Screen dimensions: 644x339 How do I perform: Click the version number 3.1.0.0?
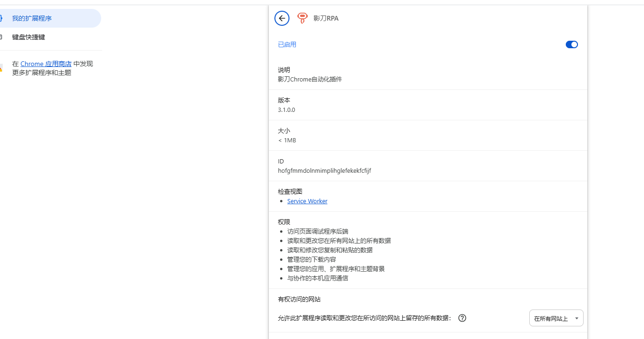click(x=287, y=110)
